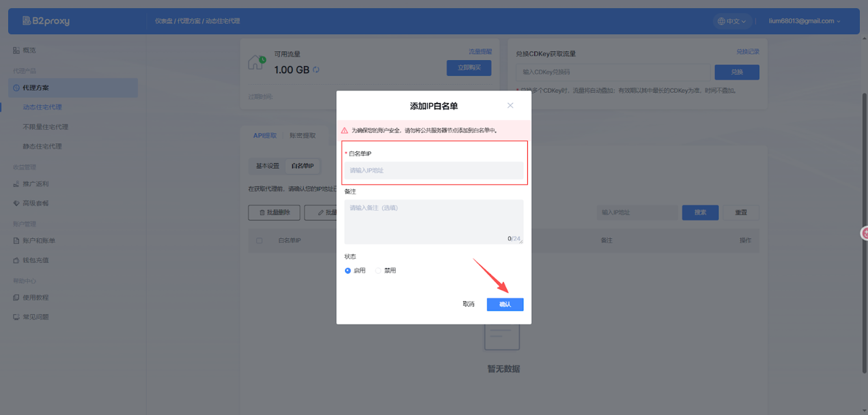Viewport: 868px width, 415px height.
Task: Open 静态住宅代理 in the sidebar
Action: click(x=42, y=147)
